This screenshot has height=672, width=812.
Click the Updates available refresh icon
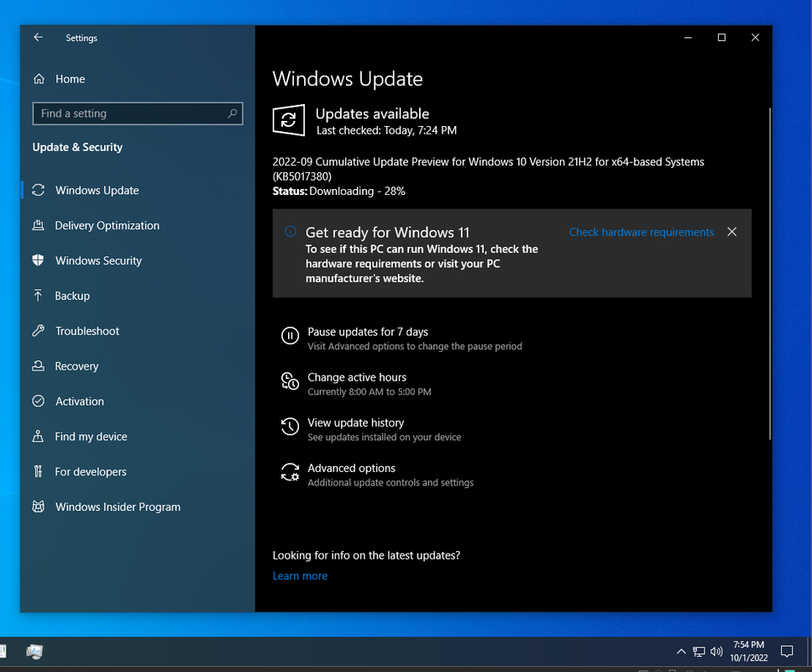(x=289, y=120)
